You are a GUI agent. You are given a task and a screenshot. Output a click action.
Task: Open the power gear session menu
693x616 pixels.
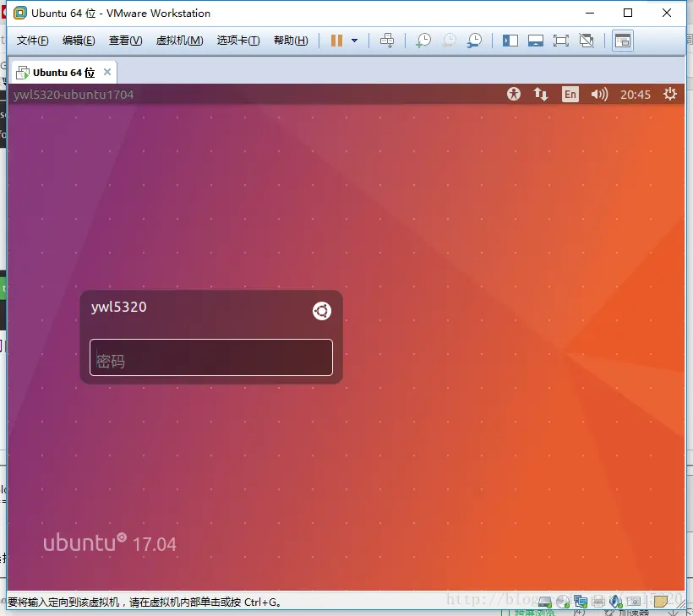[670, 94]
